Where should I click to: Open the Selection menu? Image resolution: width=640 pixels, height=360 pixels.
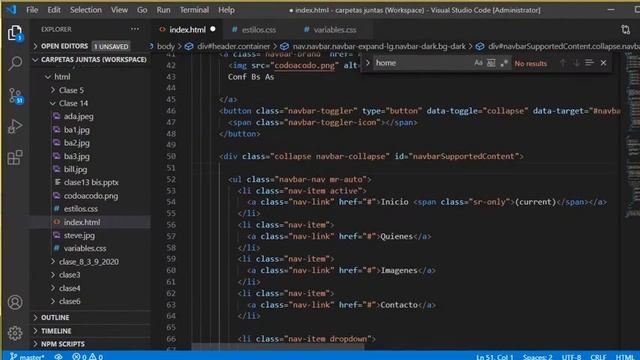85,10
